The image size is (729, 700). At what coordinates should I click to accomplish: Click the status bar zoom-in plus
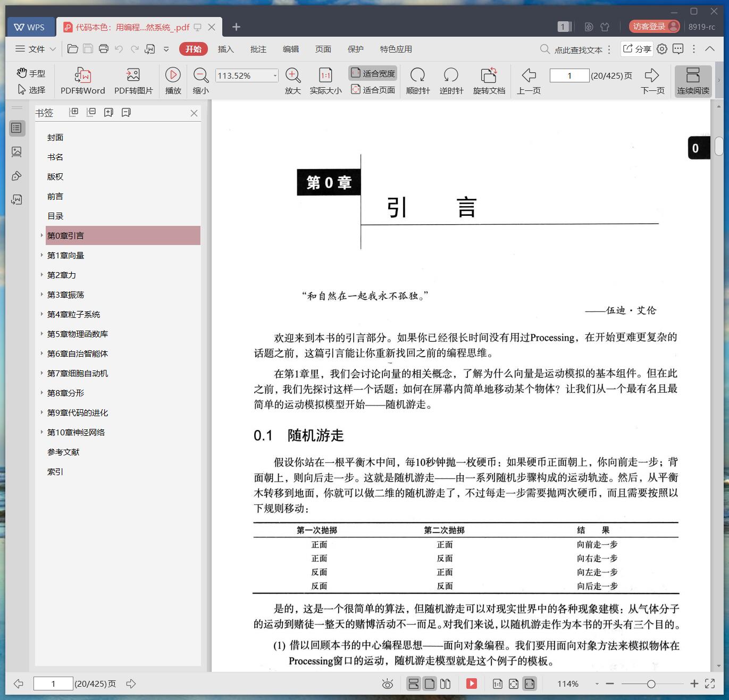694,684
